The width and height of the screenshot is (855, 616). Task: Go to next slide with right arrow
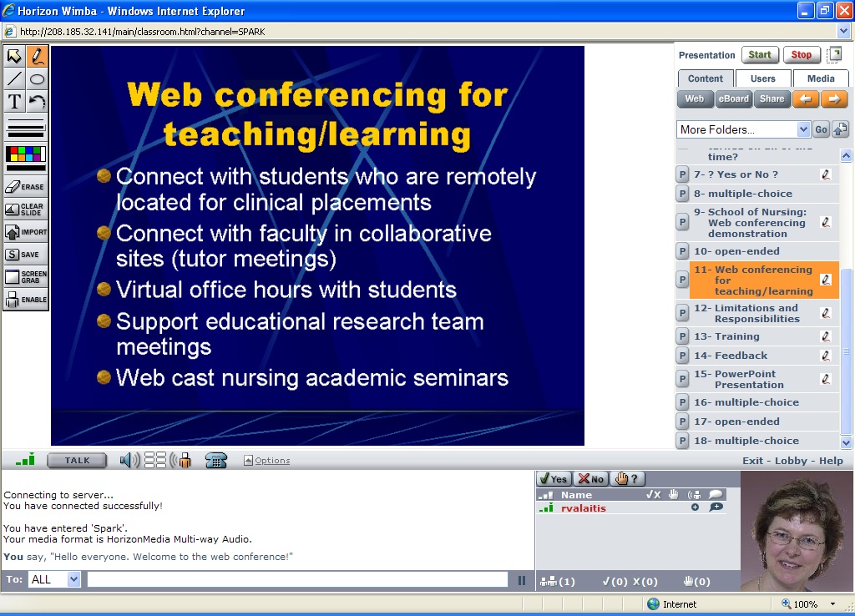(834, 98)
